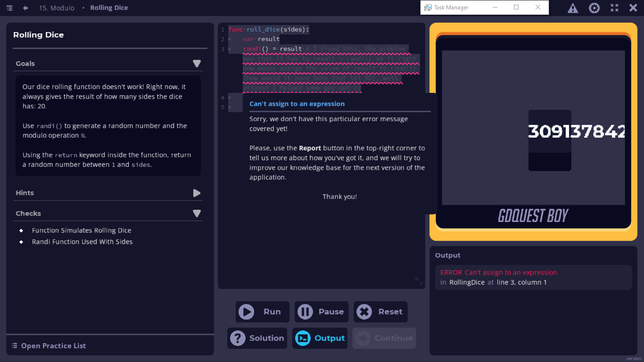644x362 pixels.
Task: Collapse the Checks section
Action: pyautogui.click(x=197, y=213)
